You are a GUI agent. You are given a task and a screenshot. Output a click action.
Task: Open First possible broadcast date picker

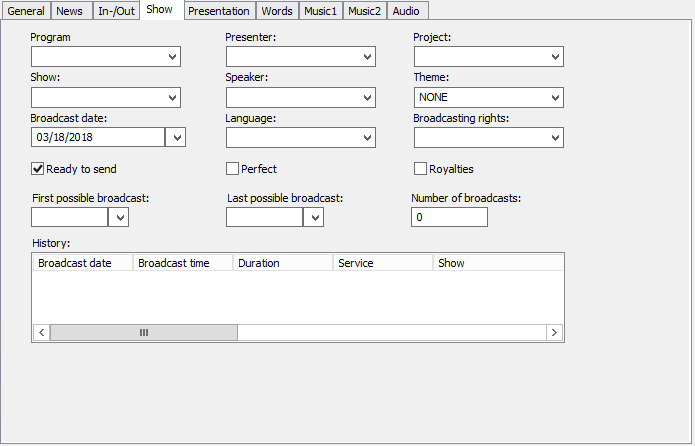click(x=118, y=217)
